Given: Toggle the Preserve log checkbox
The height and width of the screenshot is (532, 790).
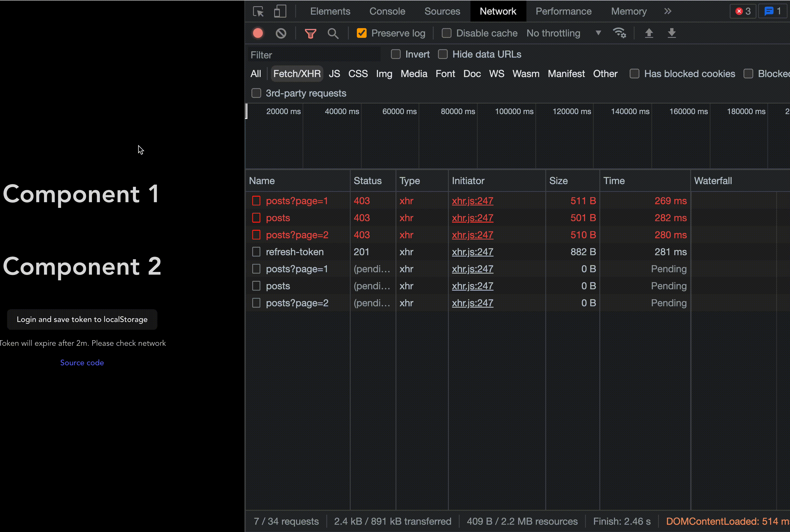Looking at the screenshot, I should point(361,33).
